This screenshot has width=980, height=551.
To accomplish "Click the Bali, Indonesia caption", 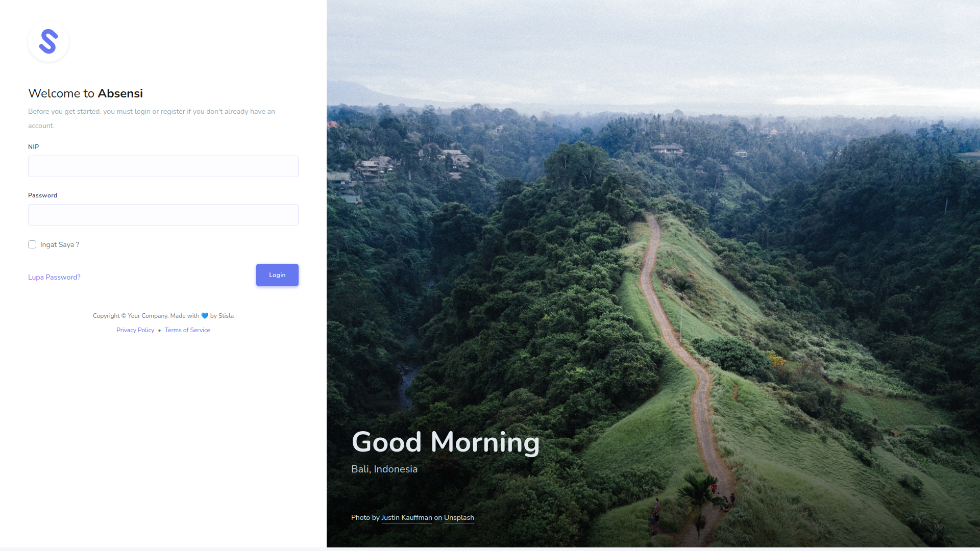I will click(x=384, y=469).
